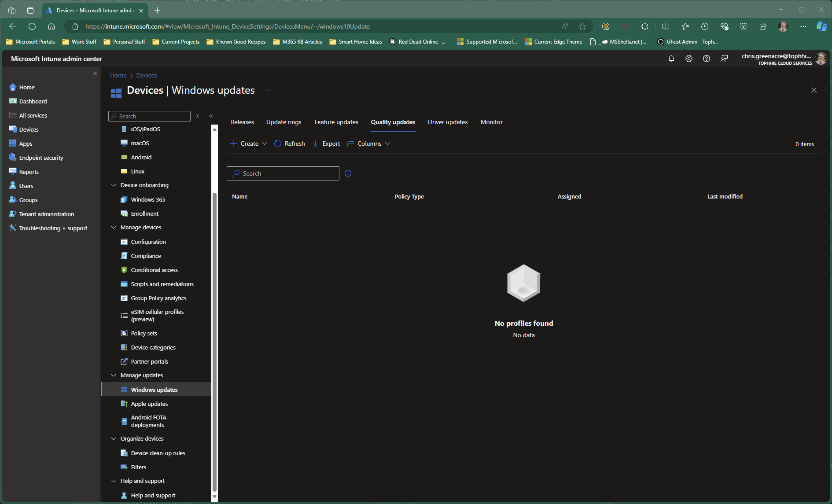Open Windows 365 in the devices menu
Screen dimensions: 832x504
coord(148,199)
